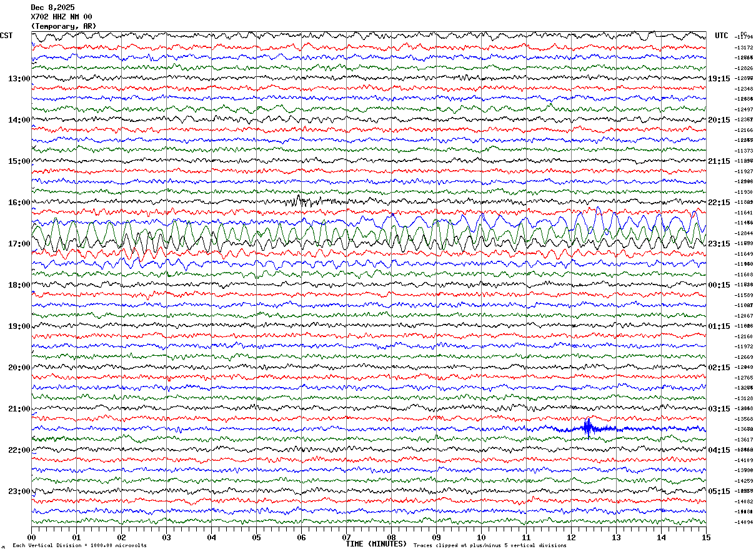Viewport: 756px width, 554px height.
Task: Click the 22:15 UTC time label
Action: pos(719,203)
